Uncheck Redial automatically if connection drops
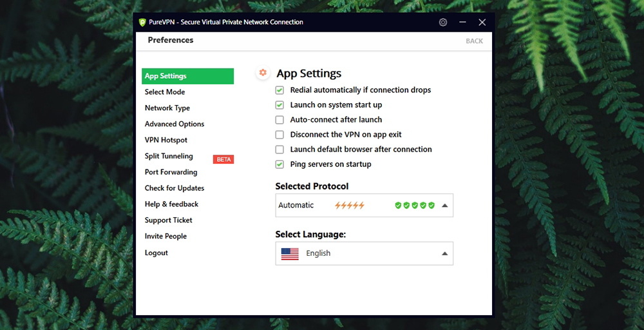The height and width of the screenshot is (330, 644). 279,90
